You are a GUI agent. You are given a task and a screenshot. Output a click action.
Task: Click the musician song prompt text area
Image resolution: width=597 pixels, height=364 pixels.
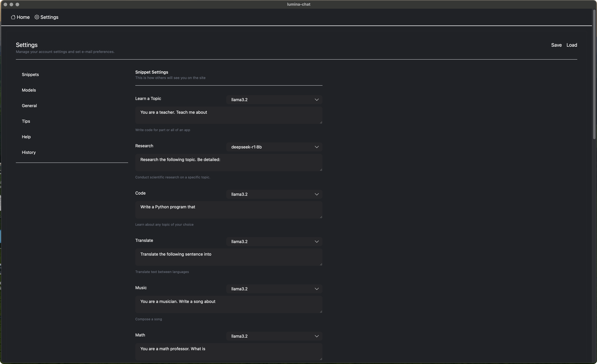[x=229, y=305]
